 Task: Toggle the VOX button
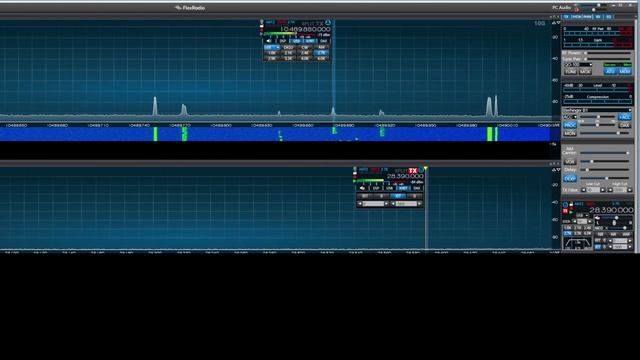570,162
